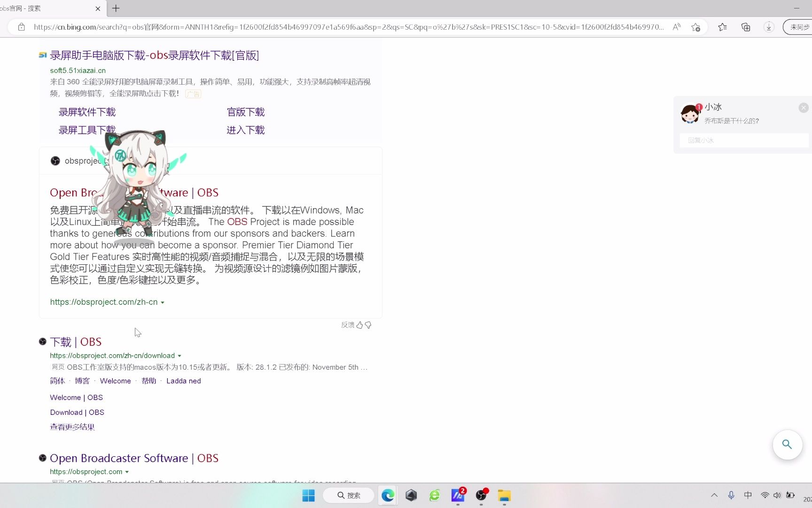Give thumbs down feedback on OBS result
This screenshot has width=812, height=508.
pos(367,325)
